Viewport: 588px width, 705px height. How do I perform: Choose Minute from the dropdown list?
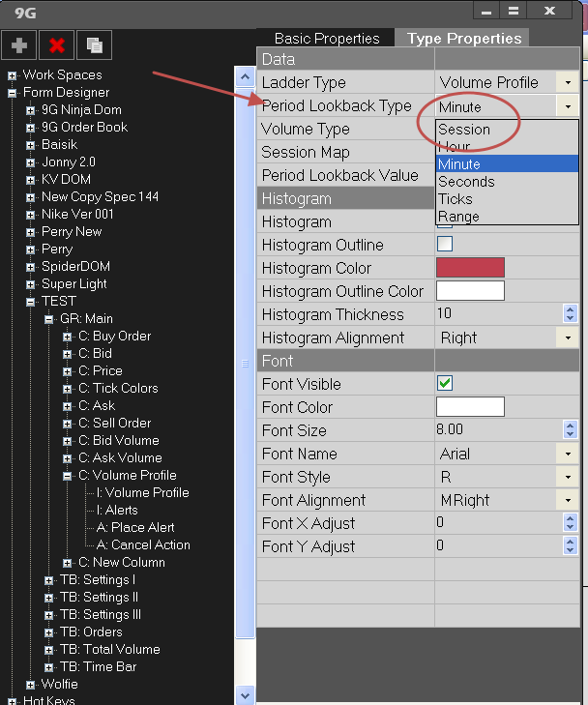pyautogui.click(x=507, y=164)
